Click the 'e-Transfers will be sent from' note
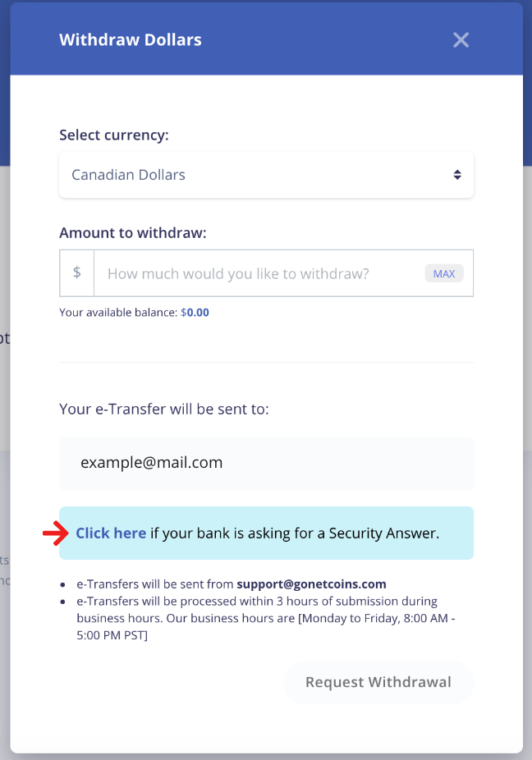Screen dimensions: 532x760 (x=156, y=584)
